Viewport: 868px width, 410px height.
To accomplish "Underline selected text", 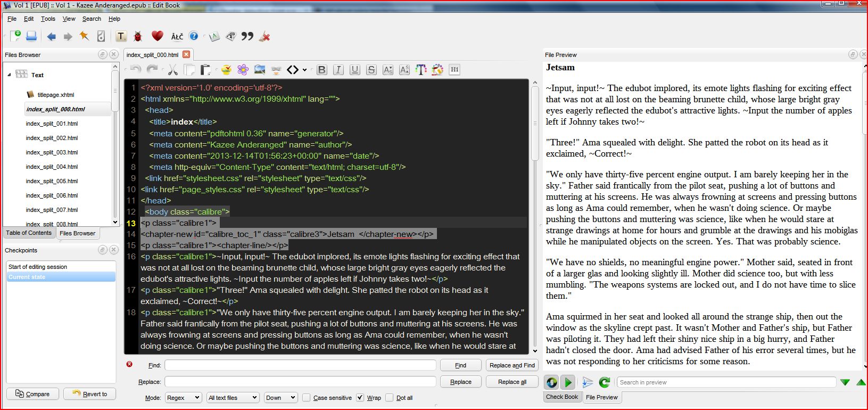I will click(355, 70).
